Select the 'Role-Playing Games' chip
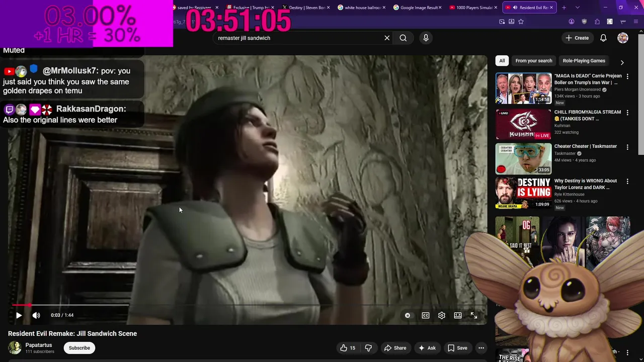Viewport: 644px width, 362px height. 584,61
